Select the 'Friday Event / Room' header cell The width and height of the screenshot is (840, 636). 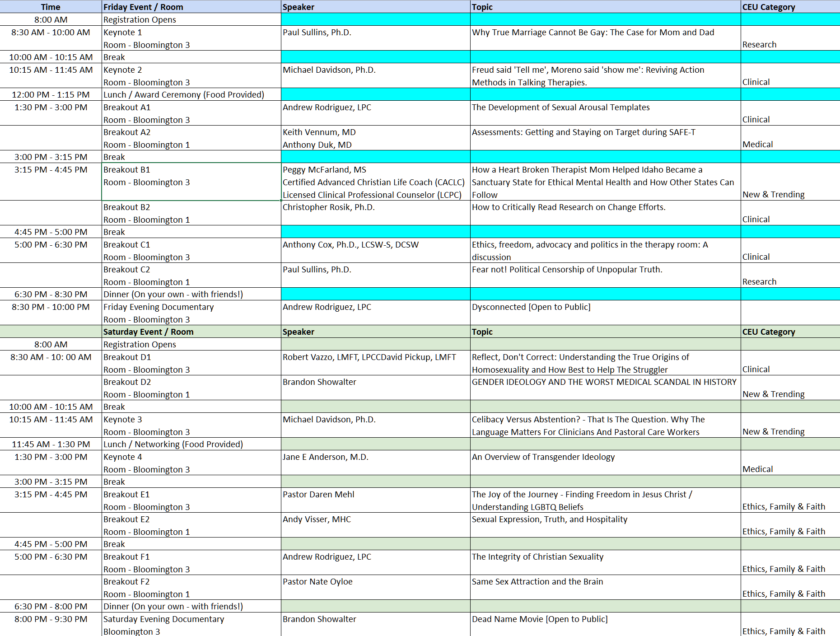click(x=191, y=7)
